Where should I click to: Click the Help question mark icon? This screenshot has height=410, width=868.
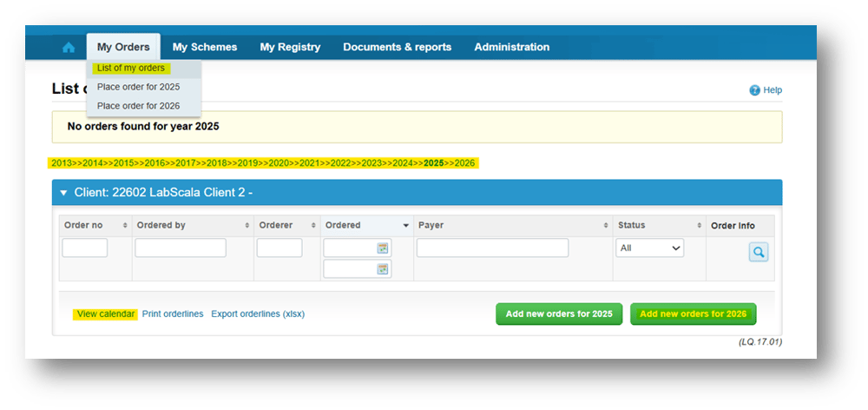click(x=754, y=90)
